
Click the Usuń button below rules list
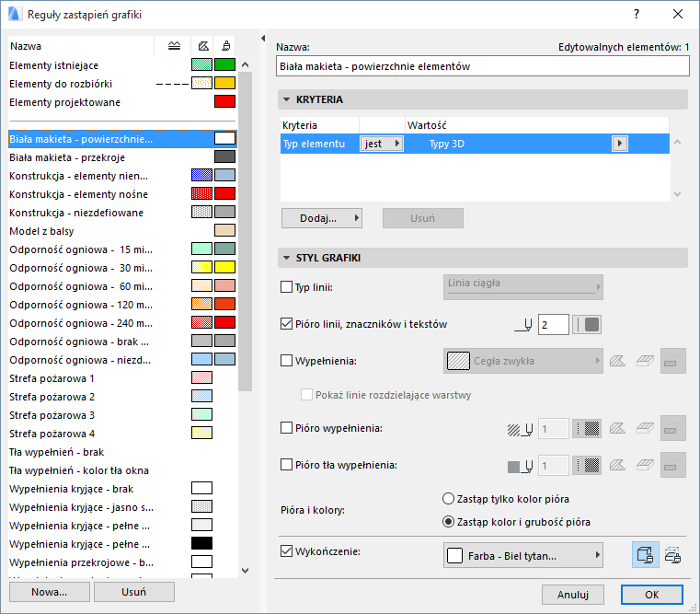tap(134, 592)
